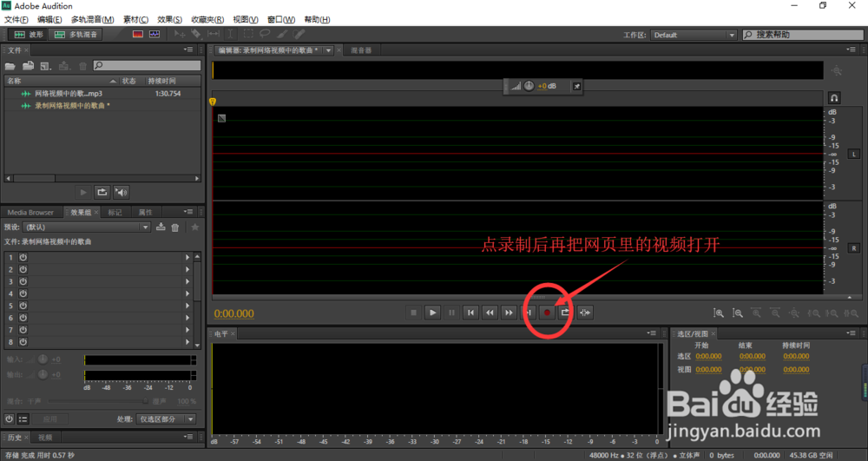The width and height of the screenshot is (868, 461).
Task: Sort files by 名称 column
Action: click(15, 81)
